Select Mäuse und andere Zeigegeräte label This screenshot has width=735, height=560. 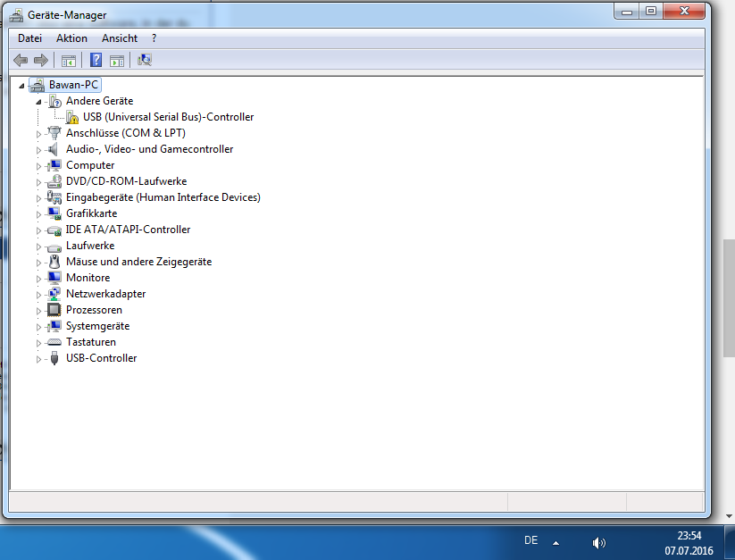point(138,262)
